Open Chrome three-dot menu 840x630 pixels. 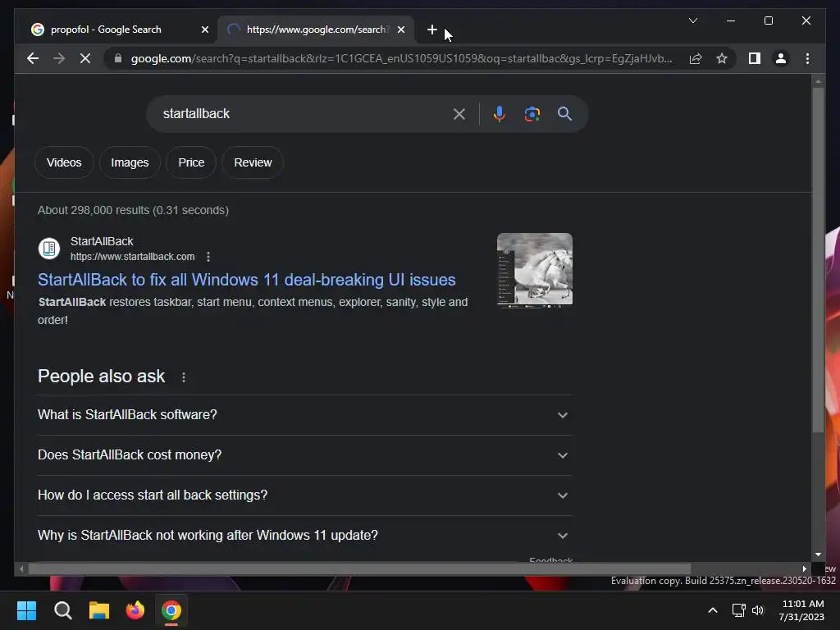coord(807,58)
